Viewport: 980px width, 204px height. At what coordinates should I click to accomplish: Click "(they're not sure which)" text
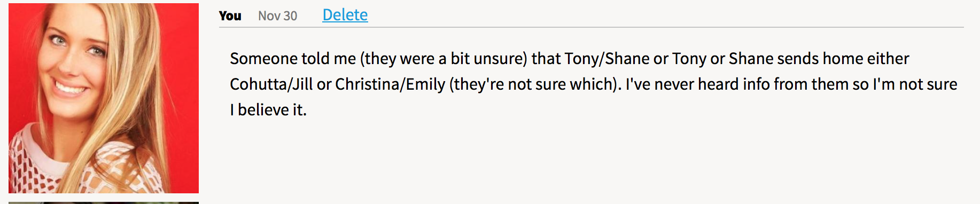click(534, 84)
